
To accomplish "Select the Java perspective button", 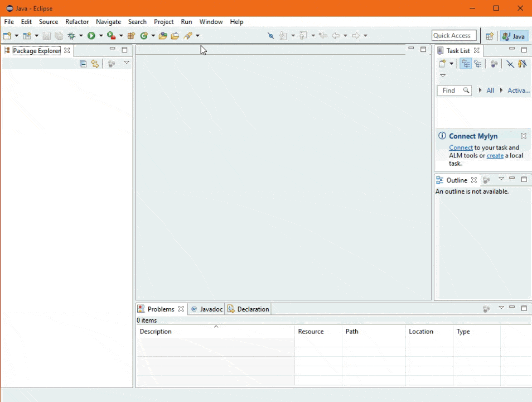I will point(514,36).
